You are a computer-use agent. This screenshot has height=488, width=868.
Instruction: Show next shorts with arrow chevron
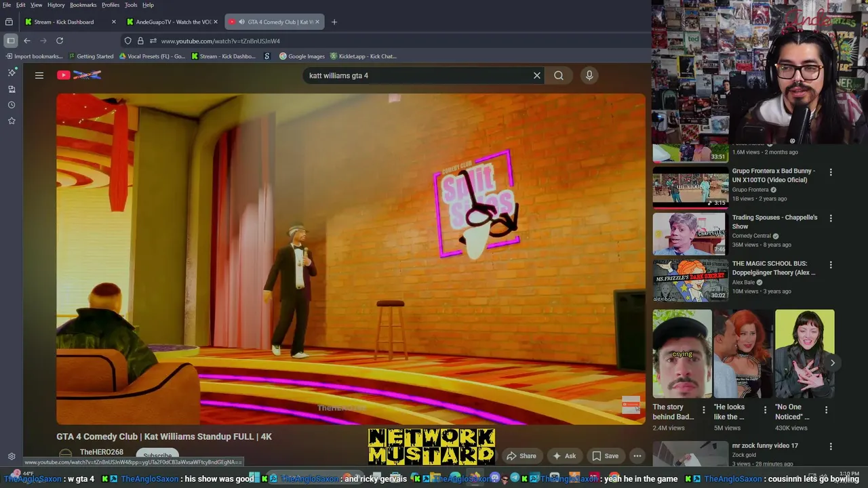click(833, 363)
